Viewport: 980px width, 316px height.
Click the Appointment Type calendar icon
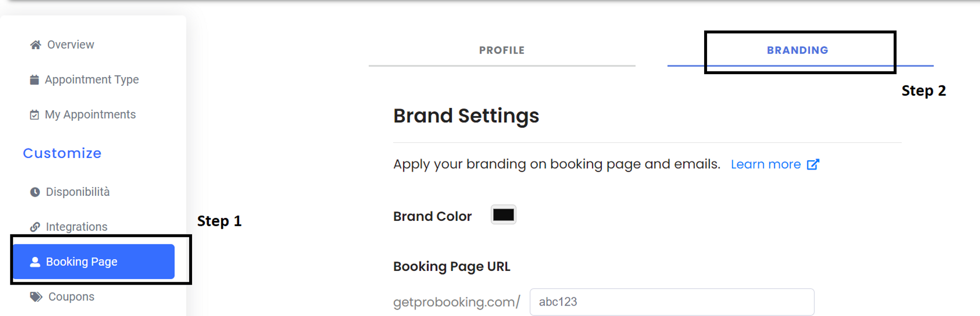pos(34,79)
